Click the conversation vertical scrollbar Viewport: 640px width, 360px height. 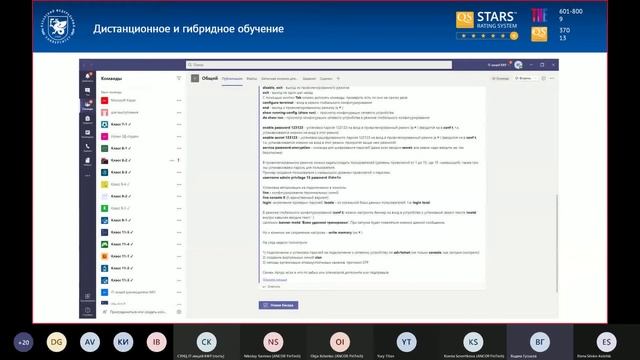[x=556, y=243]
